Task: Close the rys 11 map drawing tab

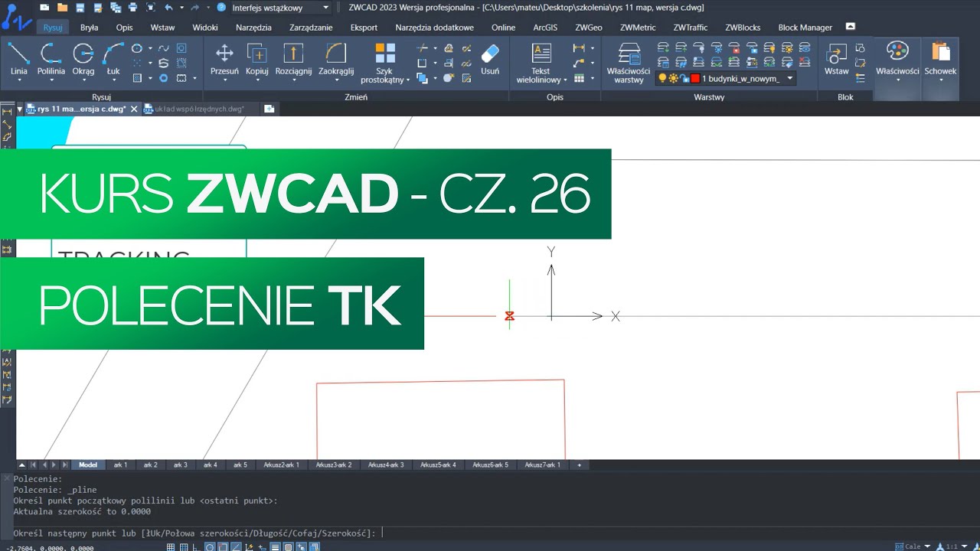Action: pos(134,109)
